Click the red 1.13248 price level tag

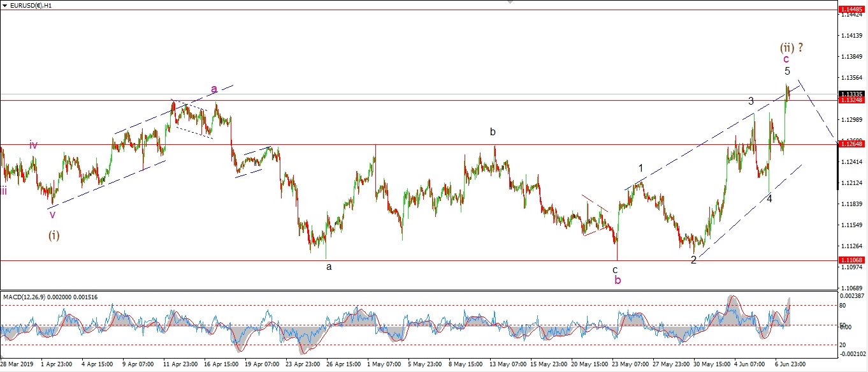851,100
